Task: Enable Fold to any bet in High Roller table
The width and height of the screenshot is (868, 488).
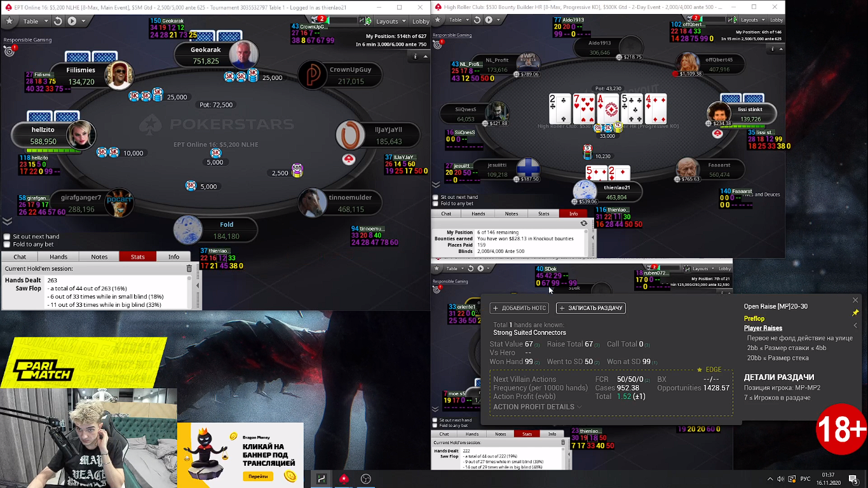Action: (x=435, y=203)
